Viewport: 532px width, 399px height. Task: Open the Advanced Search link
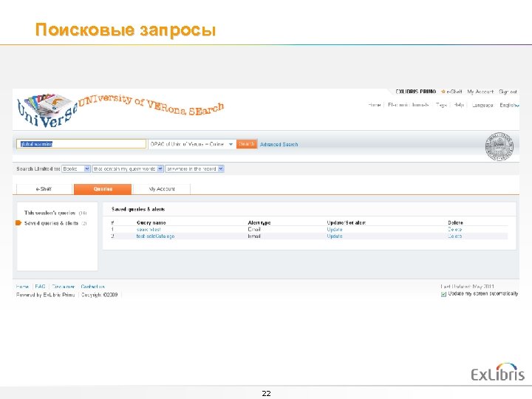click(x=279, y=144)
